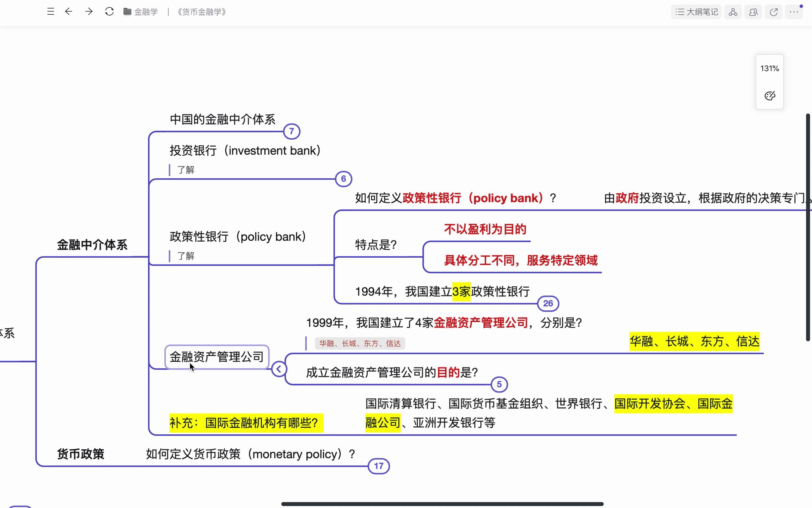
Task: Open the collaborators people icon
Action: 753,12
